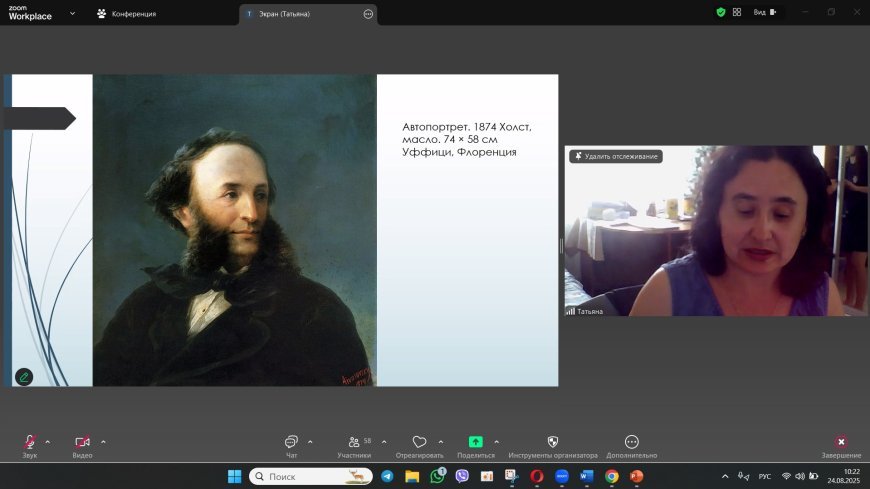
Task: Click the shared screen self-portrait painting
Action: 234,230
